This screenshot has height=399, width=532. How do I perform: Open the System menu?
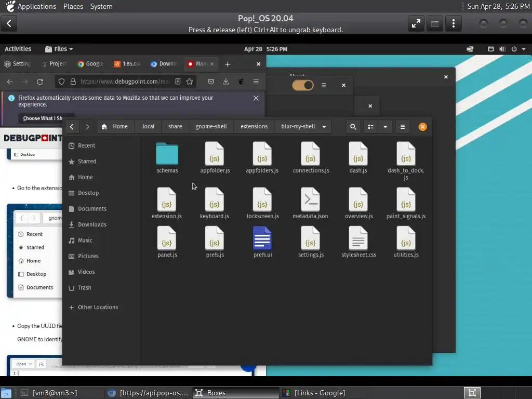101,6
